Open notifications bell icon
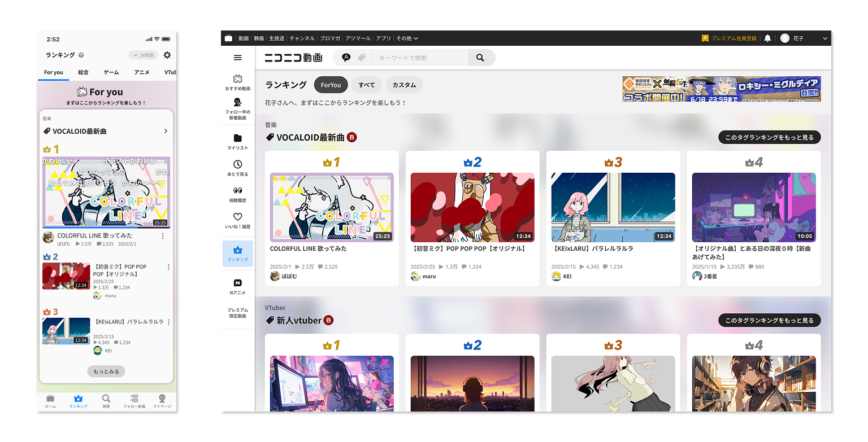 pos(767,38)
